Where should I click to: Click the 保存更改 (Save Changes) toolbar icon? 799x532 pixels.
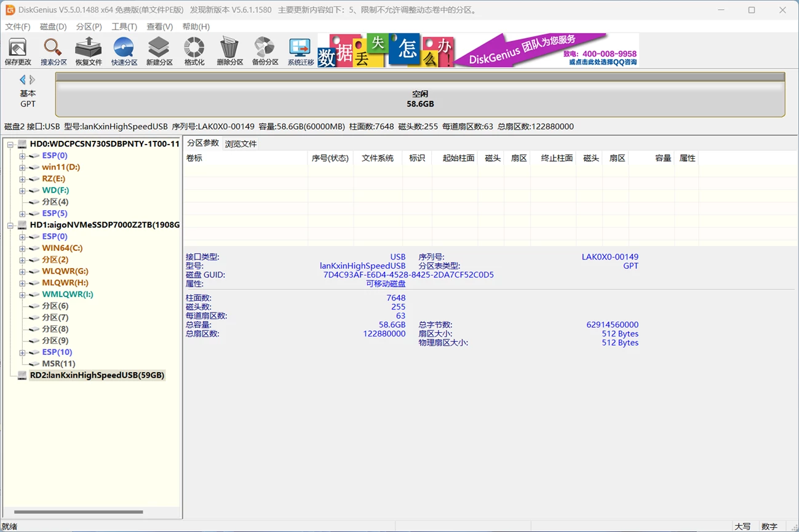click(x=17, y=51)
